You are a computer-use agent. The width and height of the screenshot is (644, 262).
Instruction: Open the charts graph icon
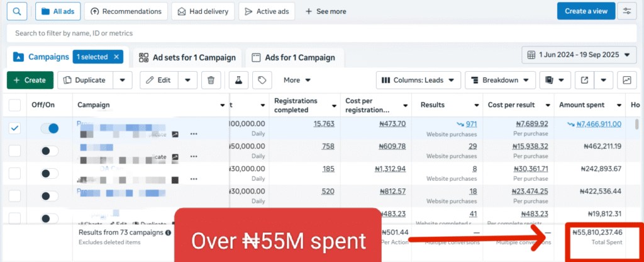coord(626,80)
